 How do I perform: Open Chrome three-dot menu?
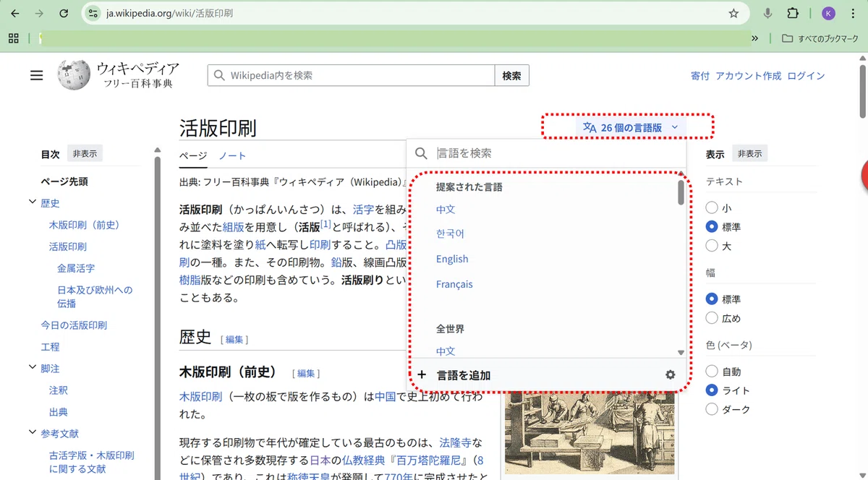[x=854, y=13]
